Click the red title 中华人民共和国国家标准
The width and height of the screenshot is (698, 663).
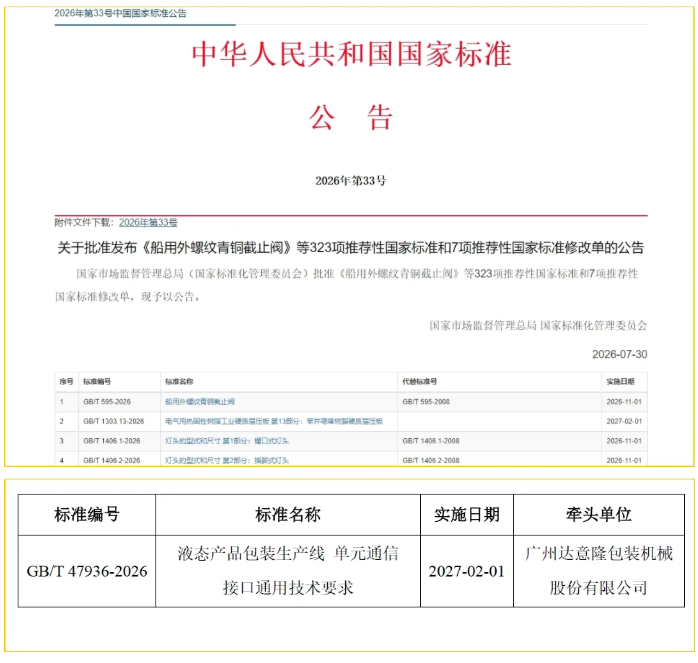tap(352, 54)
